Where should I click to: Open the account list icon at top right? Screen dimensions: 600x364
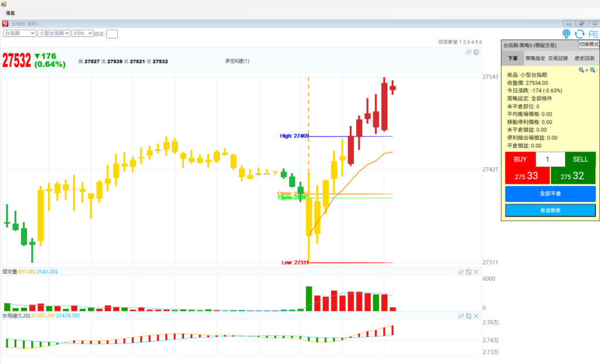click(593, 34)
